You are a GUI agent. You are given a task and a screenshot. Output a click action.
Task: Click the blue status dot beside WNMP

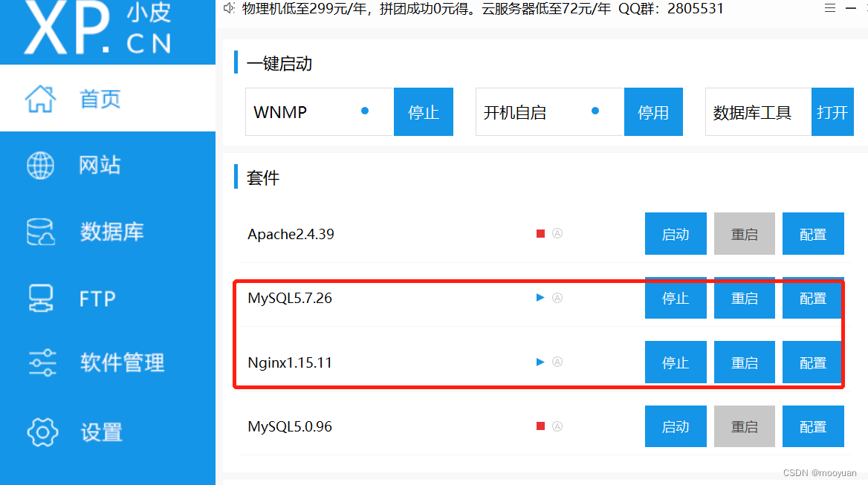pos(365,111)
